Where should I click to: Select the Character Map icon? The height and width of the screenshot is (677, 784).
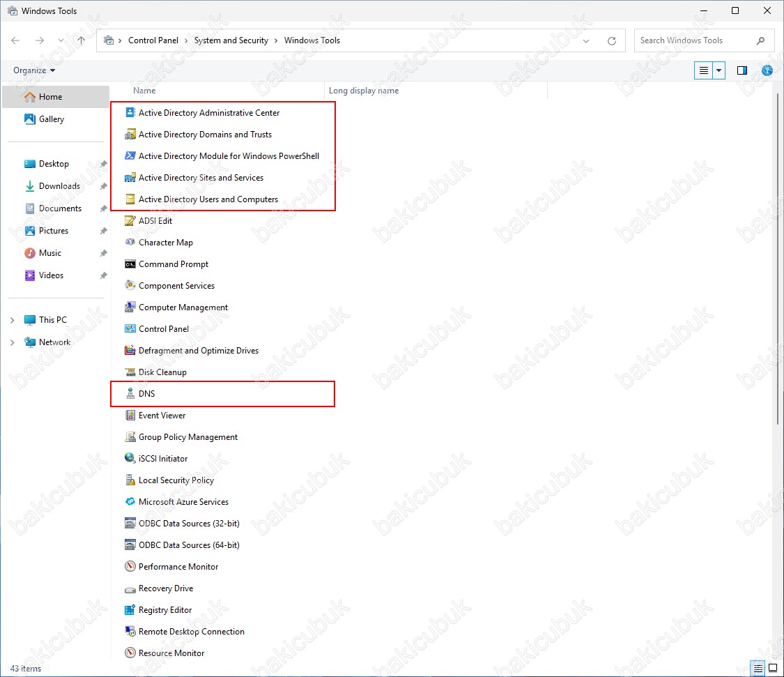(130, 242)
